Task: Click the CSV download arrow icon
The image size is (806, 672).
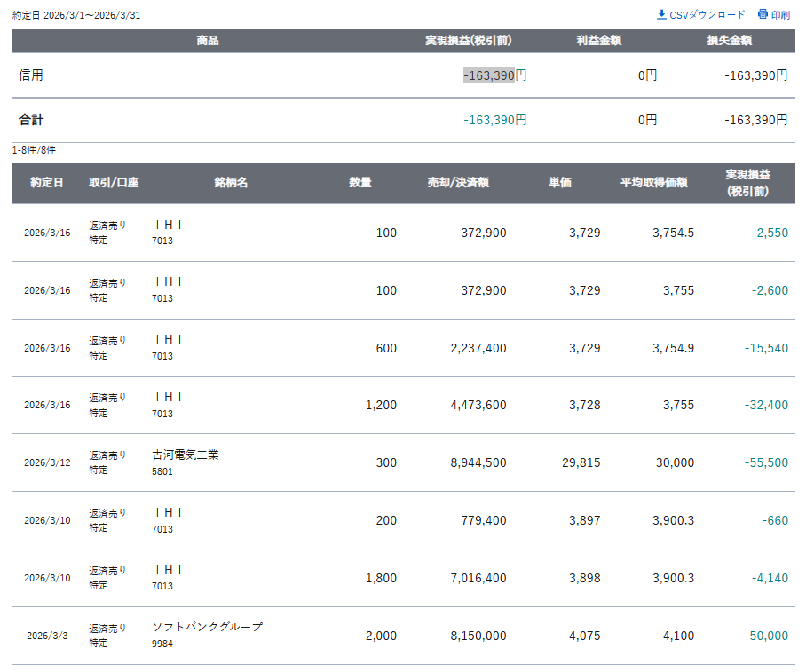Action: pos(661,14)
